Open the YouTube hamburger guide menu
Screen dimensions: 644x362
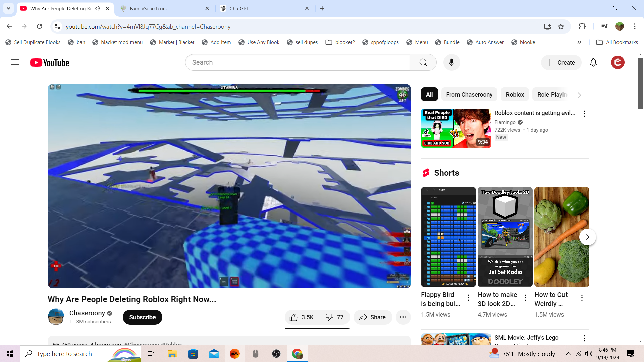click(x=15, y=62)
